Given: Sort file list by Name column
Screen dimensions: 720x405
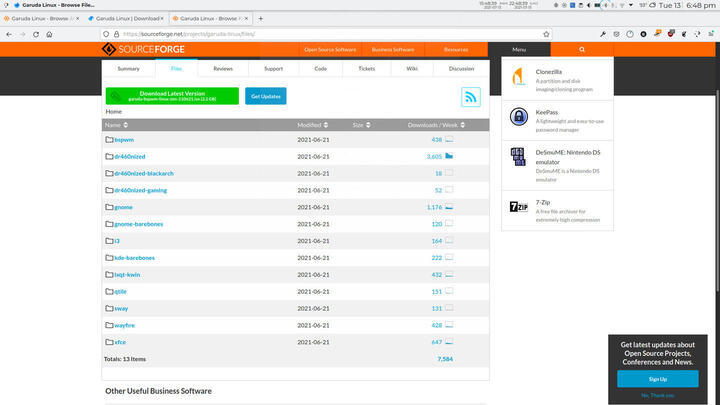Looking at the screenshot, I should point(116,125).
